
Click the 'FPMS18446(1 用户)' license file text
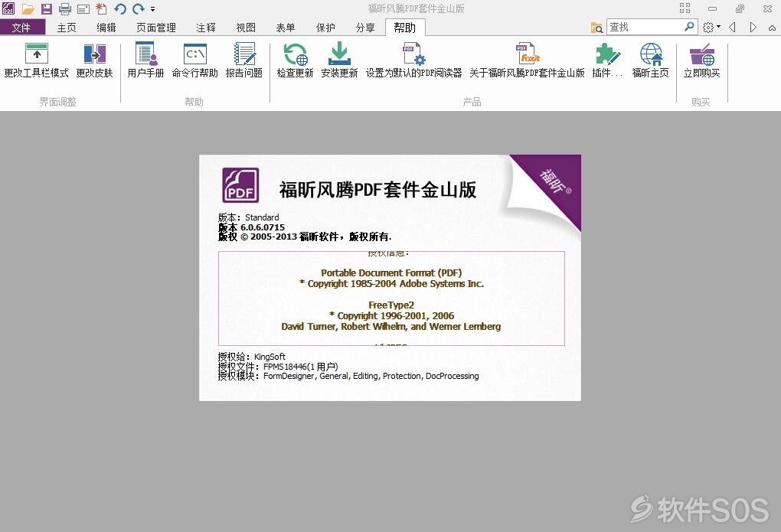[x=300, y=367]
